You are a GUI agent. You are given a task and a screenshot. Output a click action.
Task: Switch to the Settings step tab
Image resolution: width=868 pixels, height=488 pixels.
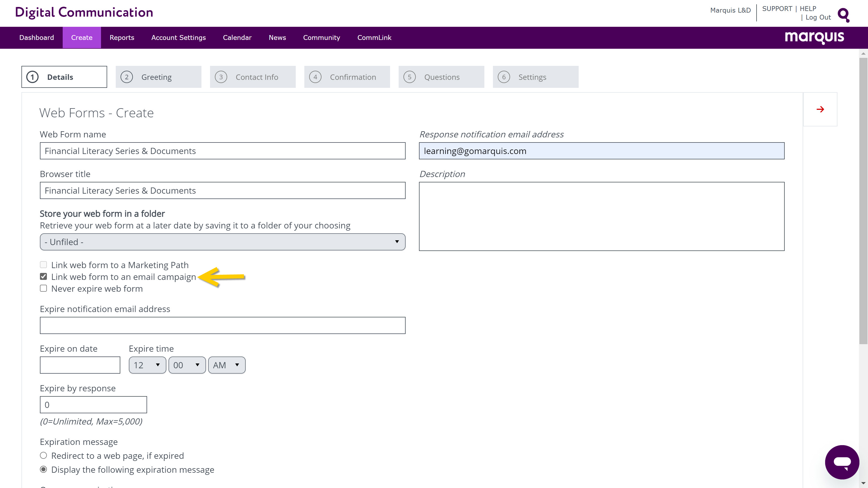tap(536, 77)
